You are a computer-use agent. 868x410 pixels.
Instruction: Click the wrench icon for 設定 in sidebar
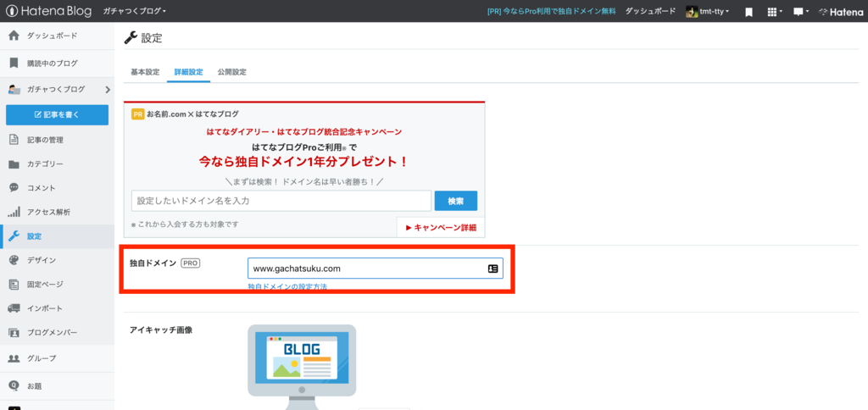point(14,236)
